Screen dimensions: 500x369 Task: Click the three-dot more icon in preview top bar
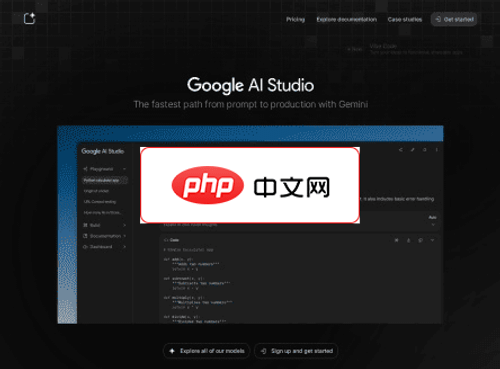pyautogui.click(x=437, y=150)
